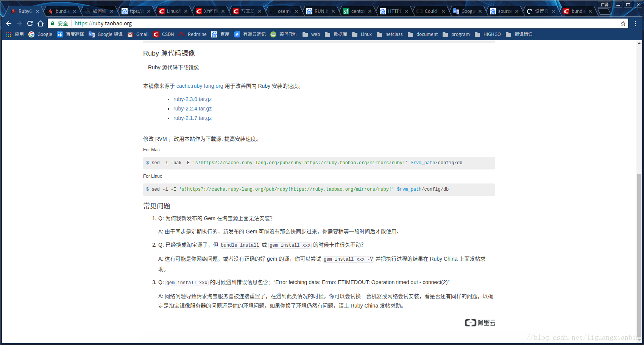Open the browser home page icon
644x345 pixels.
(x=41, y=23)
